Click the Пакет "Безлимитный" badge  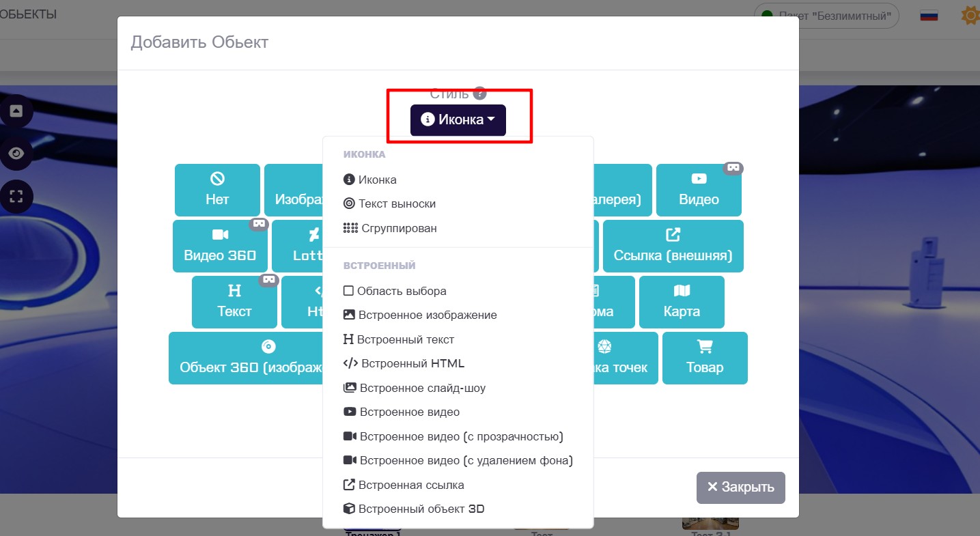pos(826,16)
